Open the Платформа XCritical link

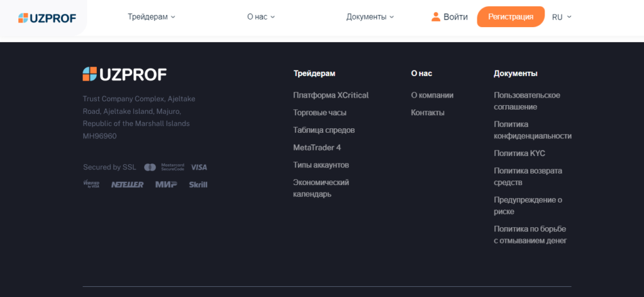point(331,95)
